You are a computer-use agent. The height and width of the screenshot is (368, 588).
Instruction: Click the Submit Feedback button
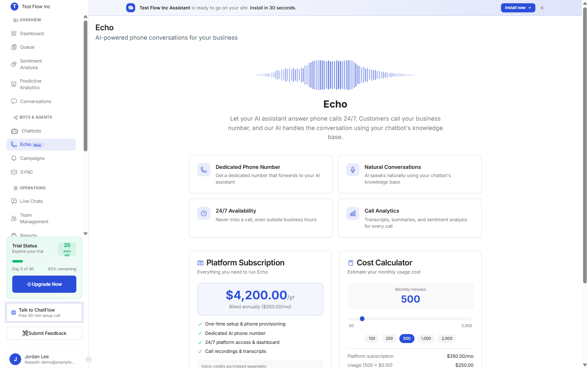point(44,333)
